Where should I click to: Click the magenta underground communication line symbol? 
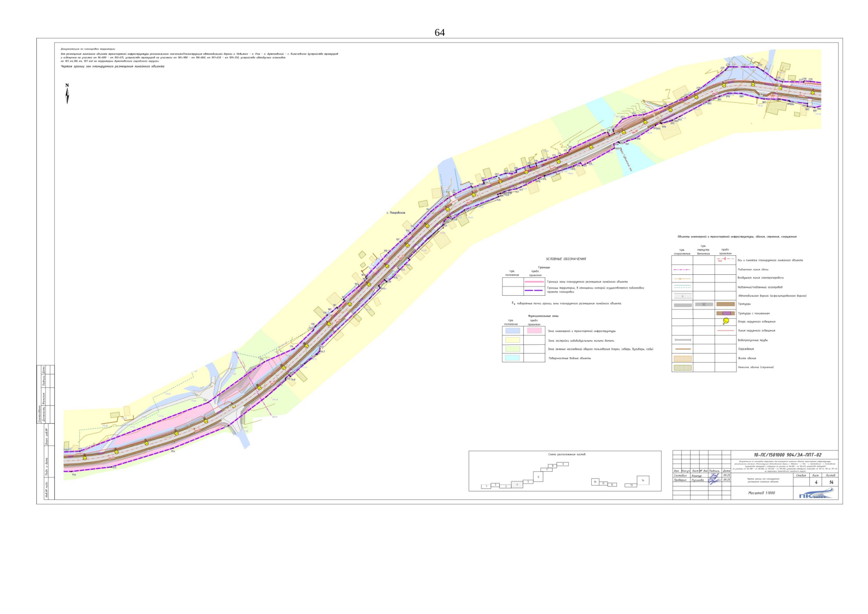click(x=682, y=269)
